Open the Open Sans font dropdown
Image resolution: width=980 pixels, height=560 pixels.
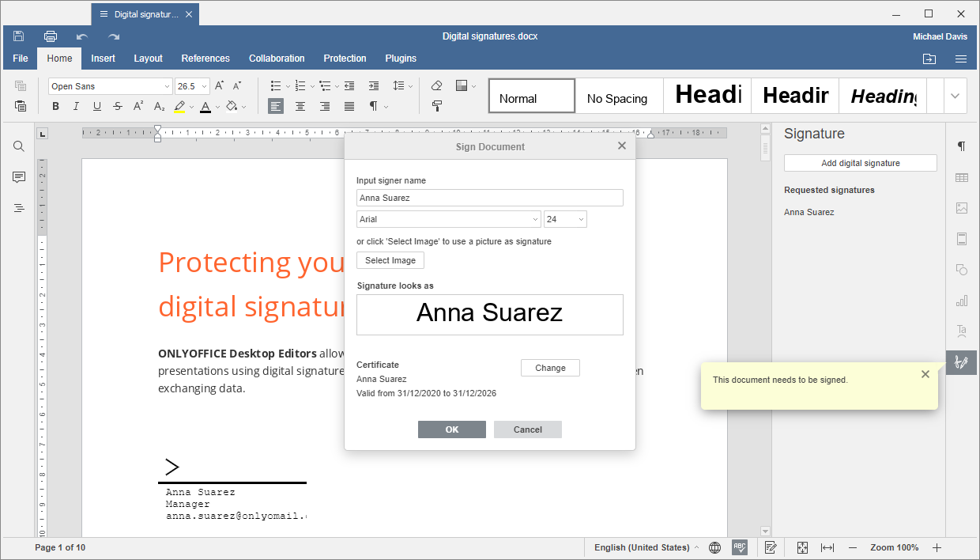pyautogui.click(x=167, y=86)
